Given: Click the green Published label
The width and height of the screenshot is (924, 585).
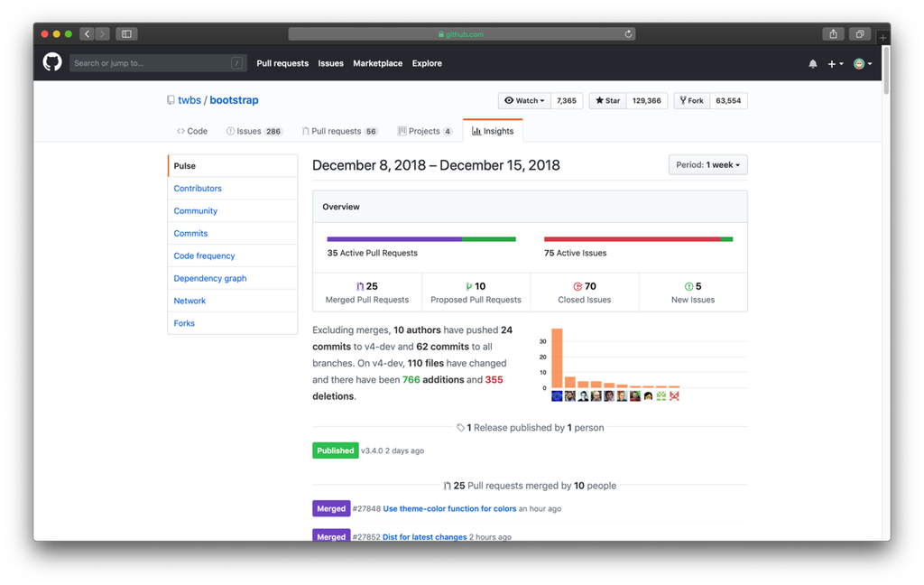Looking at the screenshot, I should (x=336, y=450).
